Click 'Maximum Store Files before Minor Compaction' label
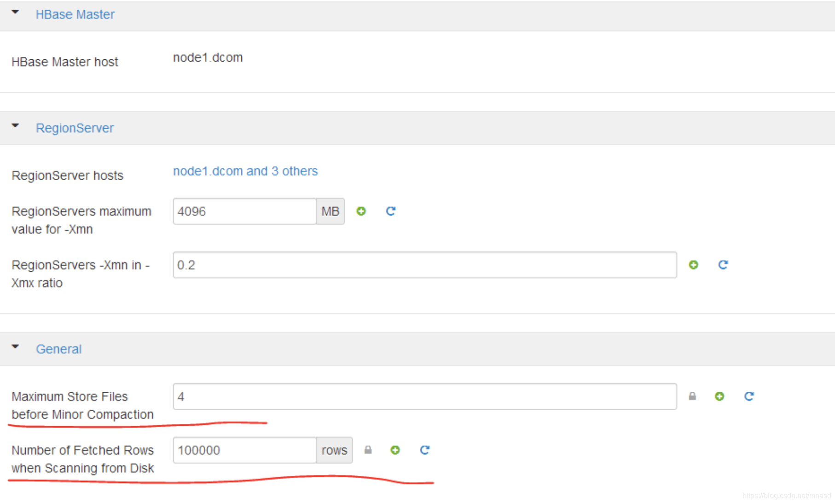This screenshot has width=835, height=504. click(x=83, y=405)
